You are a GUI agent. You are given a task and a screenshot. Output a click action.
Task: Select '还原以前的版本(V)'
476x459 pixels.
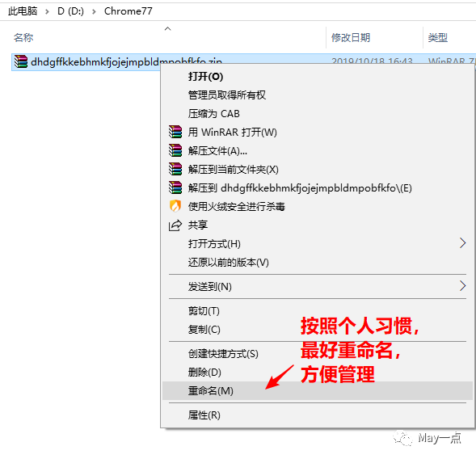(318, 263)
